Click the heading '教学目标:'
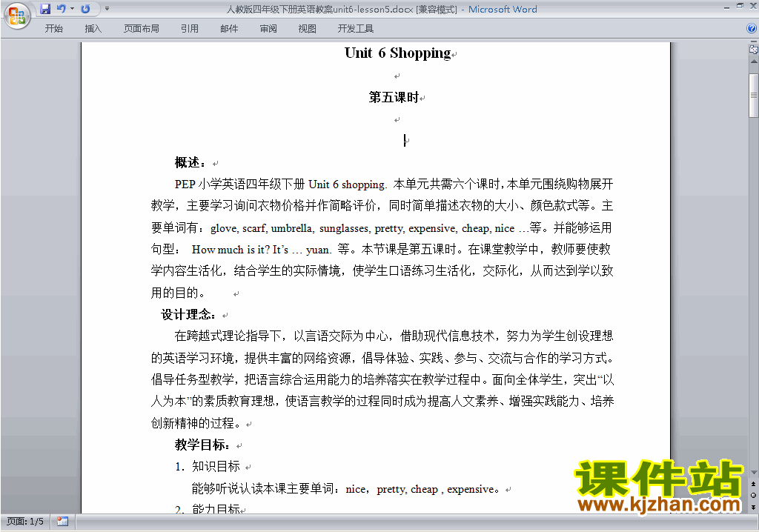759x532 pixels. coord(202,445)
